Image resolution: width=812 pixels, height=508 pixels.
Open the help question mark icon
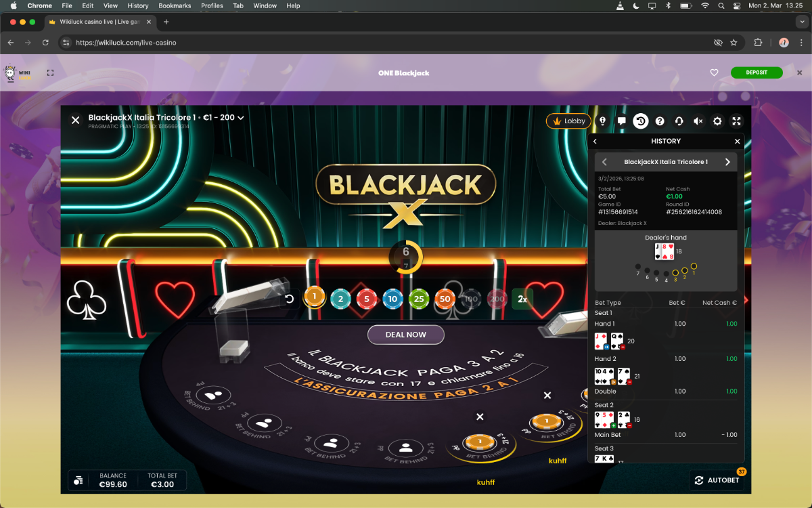pos(660,121)
